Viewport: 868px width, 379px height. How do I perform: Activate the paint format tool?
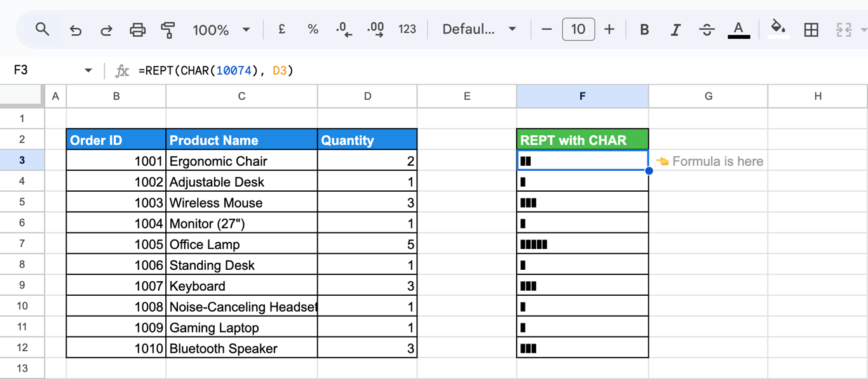(x=168, y=30)
